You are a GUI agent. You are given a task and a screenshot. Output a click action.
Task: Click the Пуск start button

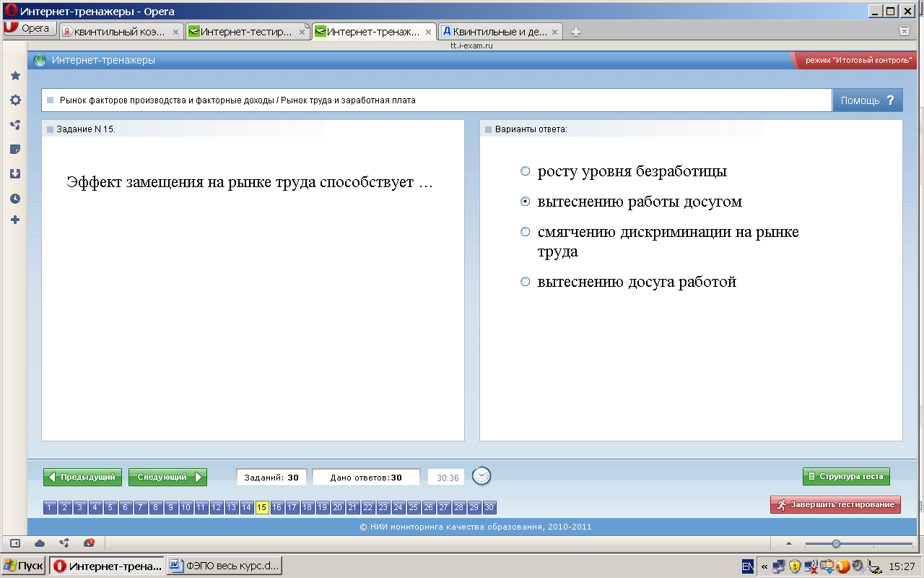(23, 566)
